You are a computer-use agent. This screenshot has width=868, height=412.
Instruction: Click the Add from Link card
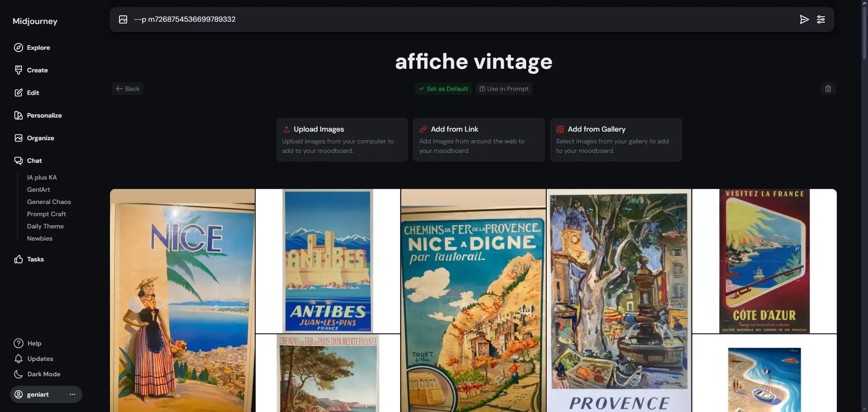point(479,140)
